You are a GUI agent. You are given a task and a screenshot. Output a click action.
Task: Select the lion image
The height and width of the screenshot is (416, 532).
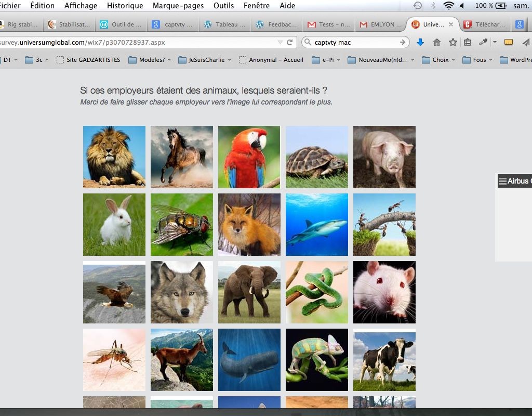[114, 157]
